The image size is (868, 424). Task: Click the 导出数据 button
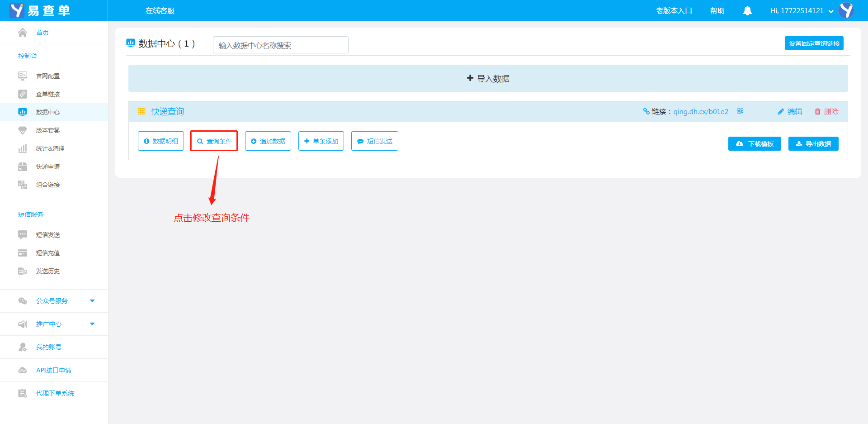pyautogui.click(x=813, y=144)
